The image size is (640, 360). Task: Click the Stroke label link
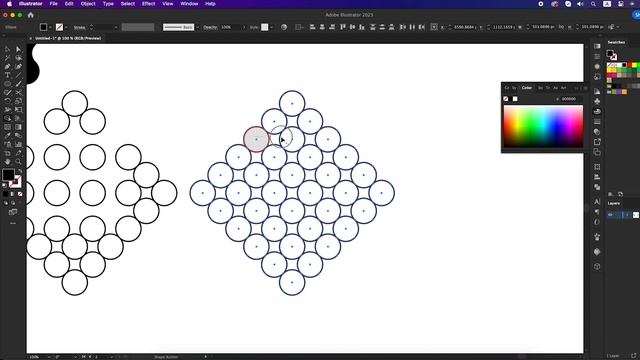[x=80, y=27]
